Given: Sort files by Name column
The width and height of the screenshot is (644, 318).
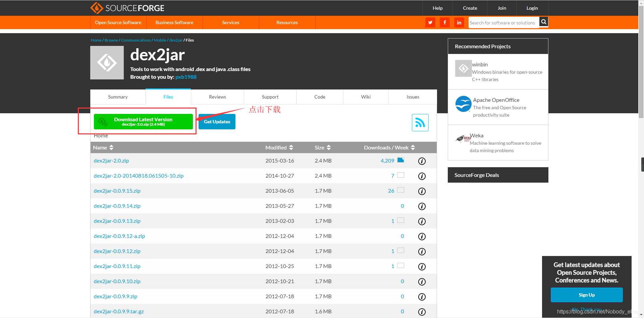Looking at the screenshot, I should tap(103, 147).
